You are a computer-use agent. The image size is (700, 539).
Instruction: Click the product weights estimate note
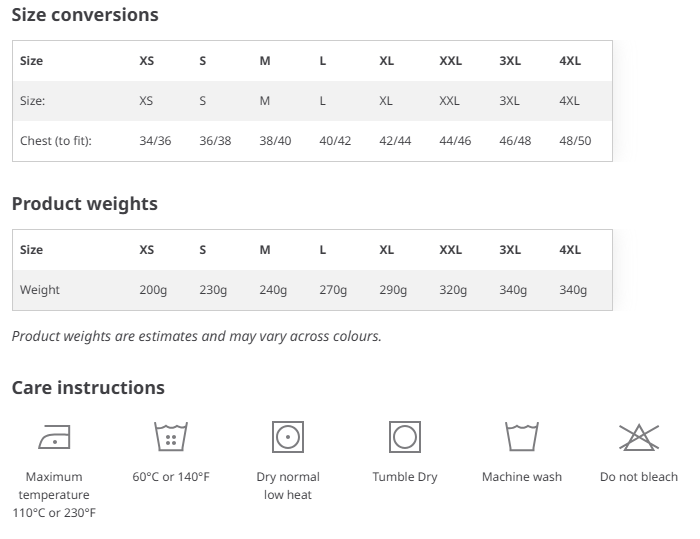(x=197, y=336)
